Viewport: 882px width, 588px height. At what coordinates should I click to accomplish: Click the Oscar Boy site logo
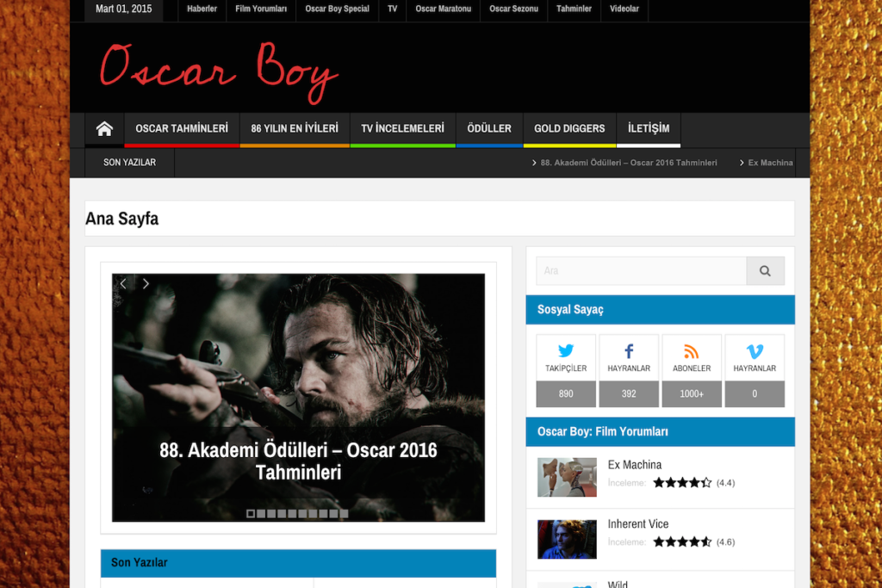(219, 72)
